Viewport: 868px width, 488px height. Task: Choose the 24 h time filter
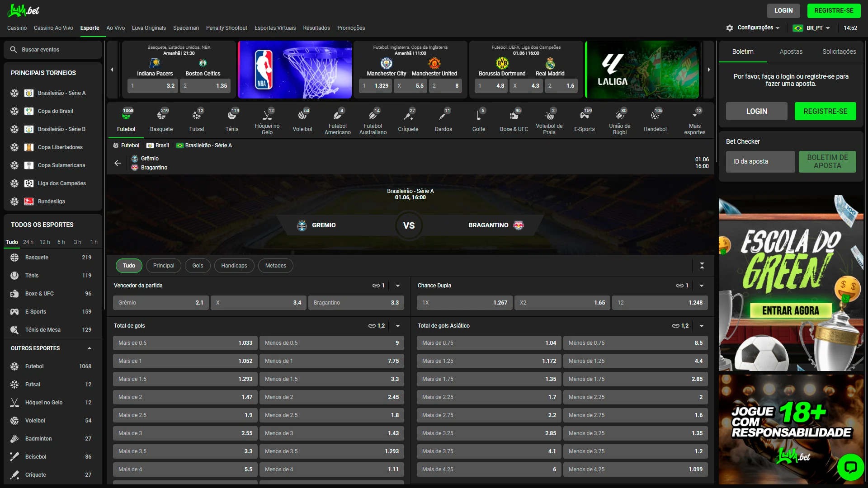pos(28,242)
